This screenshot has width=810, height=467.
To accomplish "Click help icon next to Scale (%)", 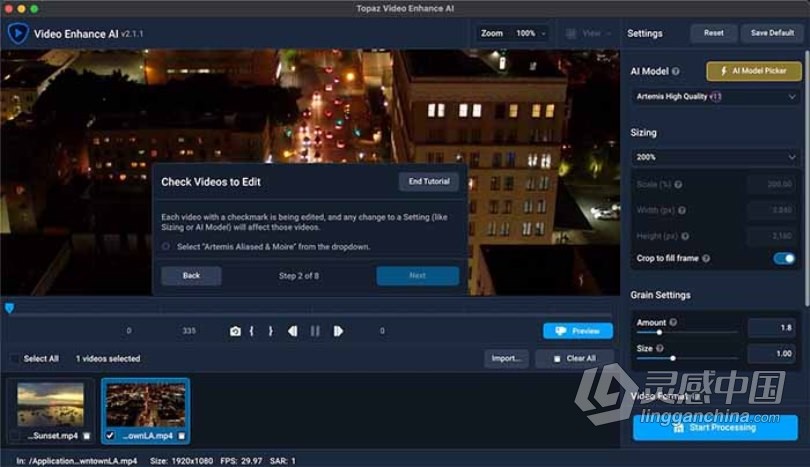I will pyautogui.click(x=678, y=184).
